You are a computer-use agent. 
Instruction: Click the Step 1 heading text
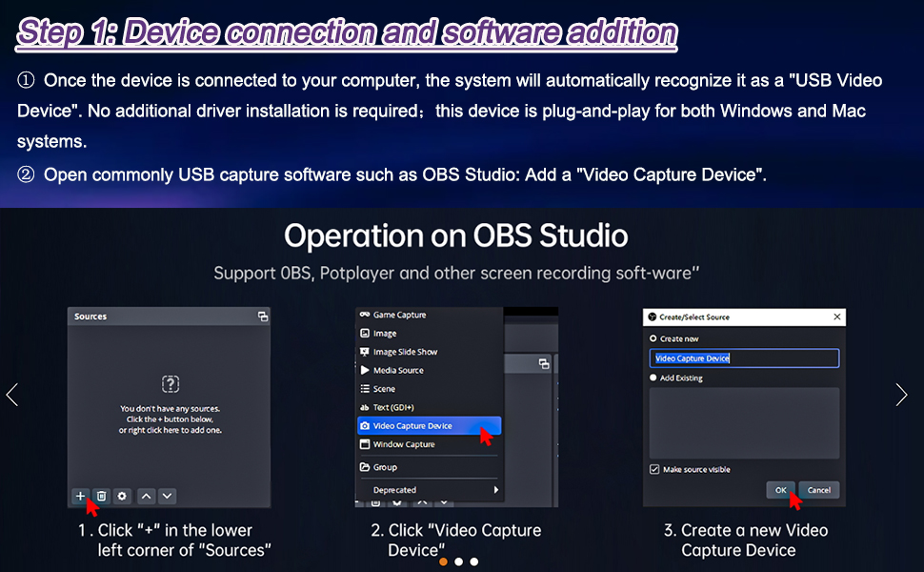(x=347, y=32)
